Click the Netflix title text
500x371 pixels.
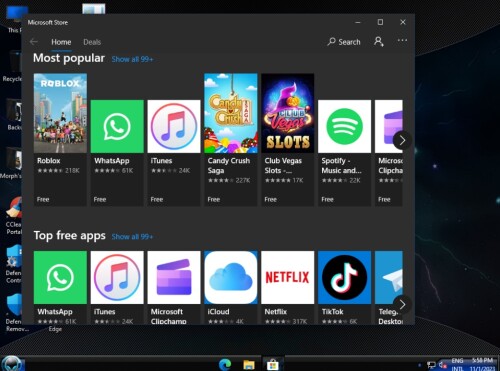(276, 312)
